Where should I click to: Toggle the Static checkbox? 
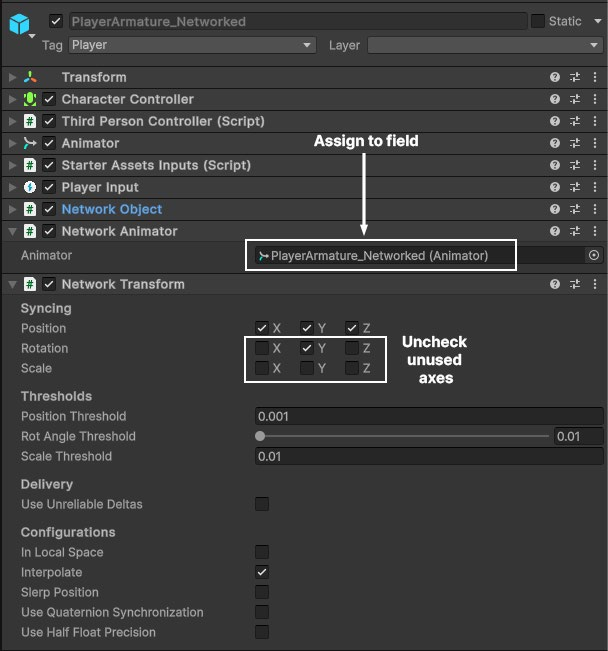click(x=538, y=21)
